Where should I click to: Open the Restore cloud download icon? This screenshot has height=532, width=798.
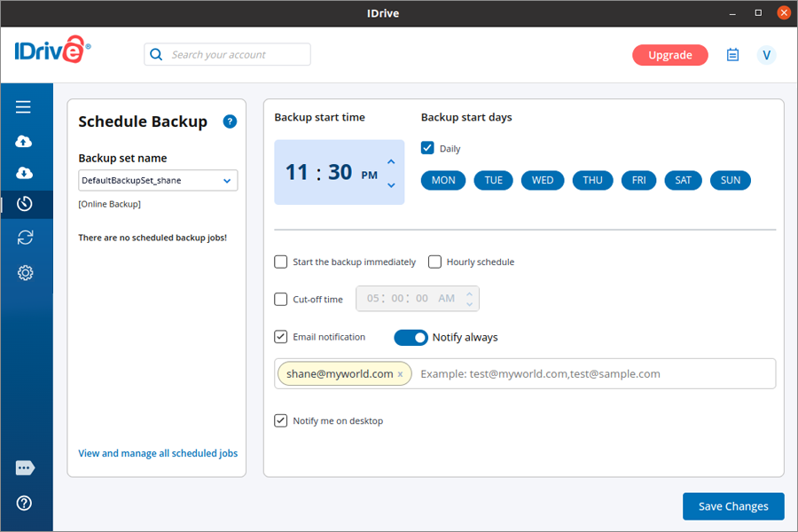[24, 172]
